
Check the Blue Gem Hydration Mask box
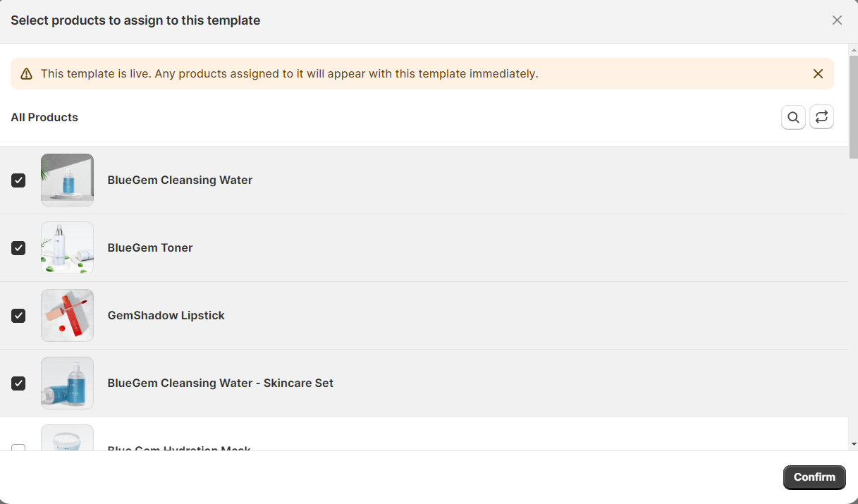coord(18,448)
